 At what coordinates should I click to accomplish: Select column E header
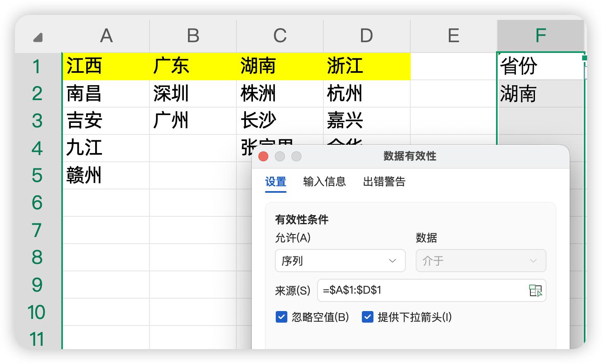tap(453, 36)
